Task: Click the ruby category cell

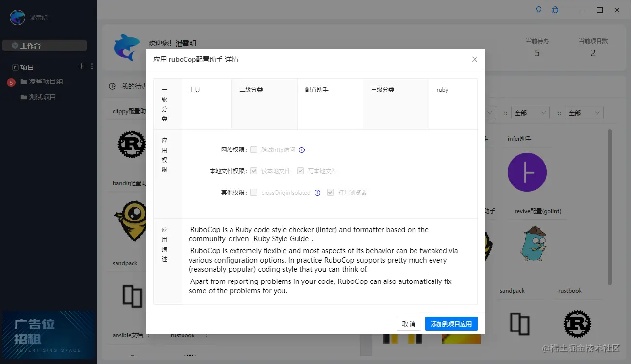Action: point(453,104)
